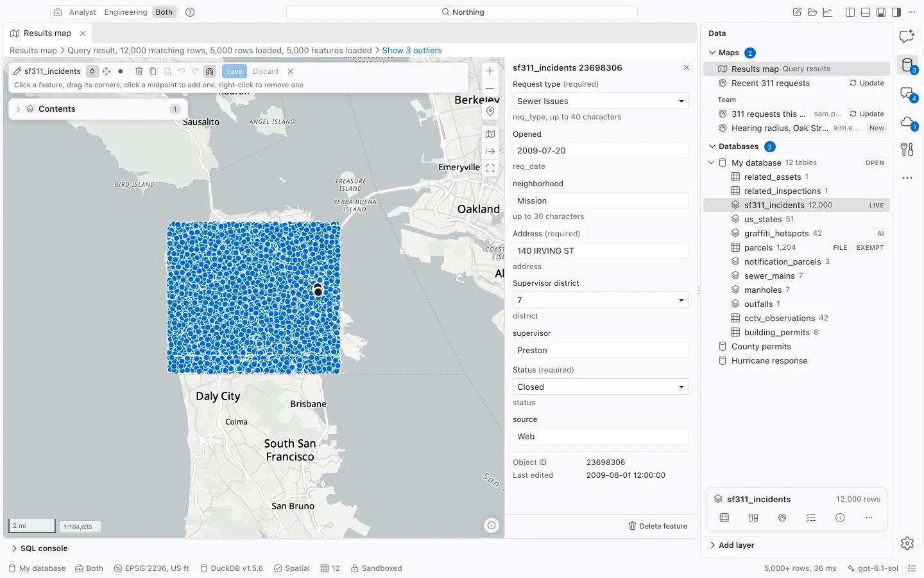Open layer info on sf311_incidents card
This screenshot has width=924, height=578.
point(840,518)
